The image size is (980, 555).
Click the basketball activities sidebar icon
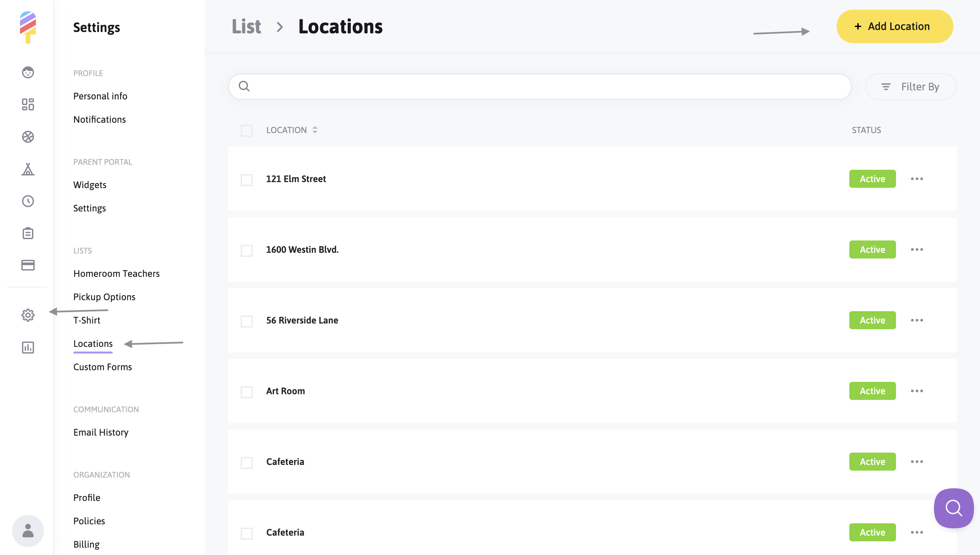coord(28,137)
